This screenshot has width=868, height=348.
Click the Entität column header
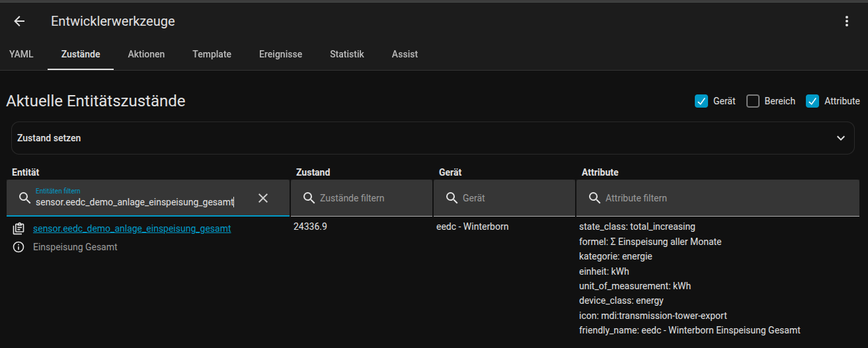(26, 172)
